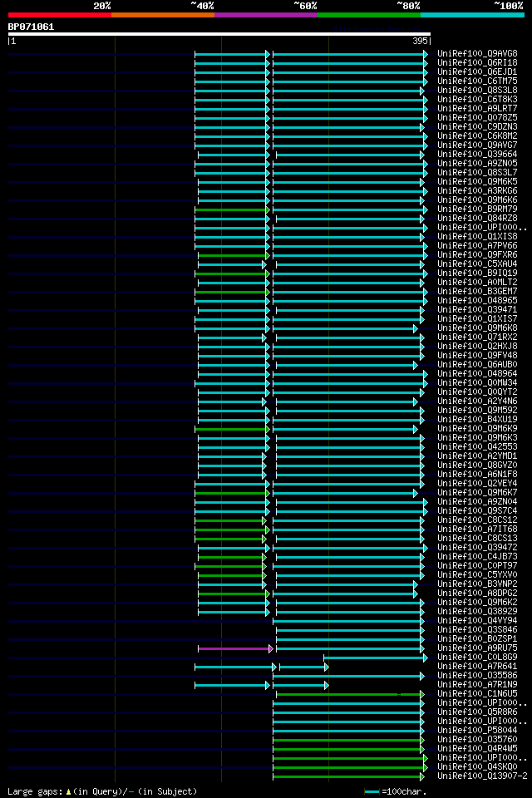Select UniRef100_B4XU19 entry
The height and width of the screenshot is (798, 532).
(x=477, y=420)
